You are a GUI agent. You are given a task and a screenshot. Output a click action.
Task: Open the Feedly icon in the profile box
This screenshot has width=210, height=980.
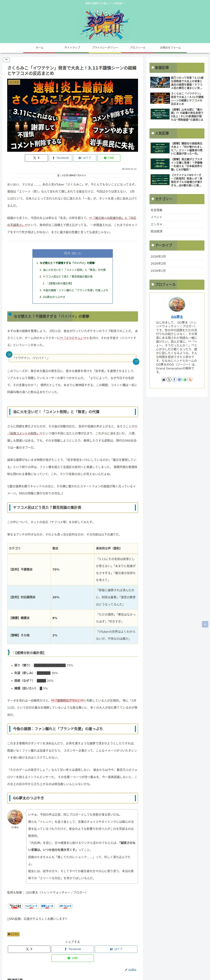coord(185,379)
